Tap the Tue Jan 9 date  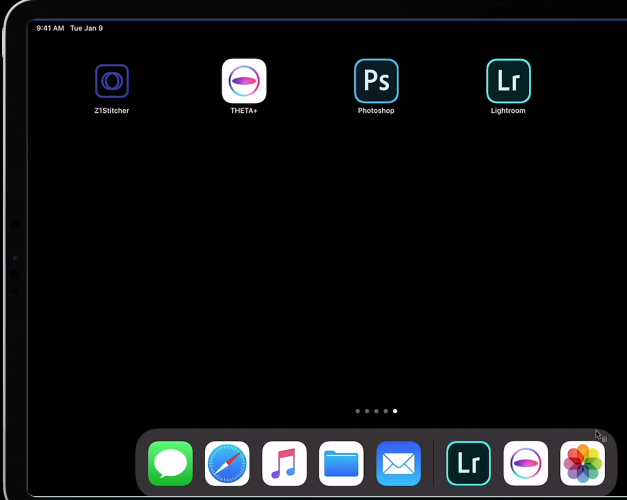86,28
